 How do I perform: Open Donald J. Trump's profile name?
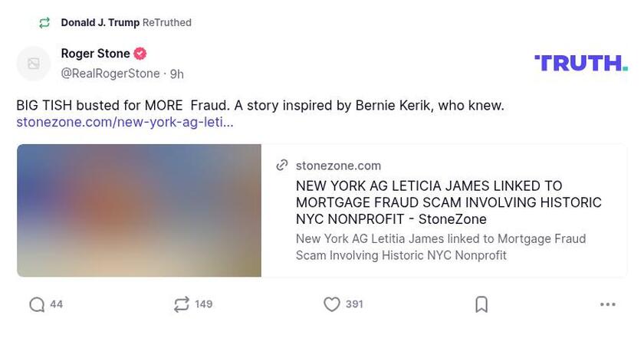click(x=100, y=23)
